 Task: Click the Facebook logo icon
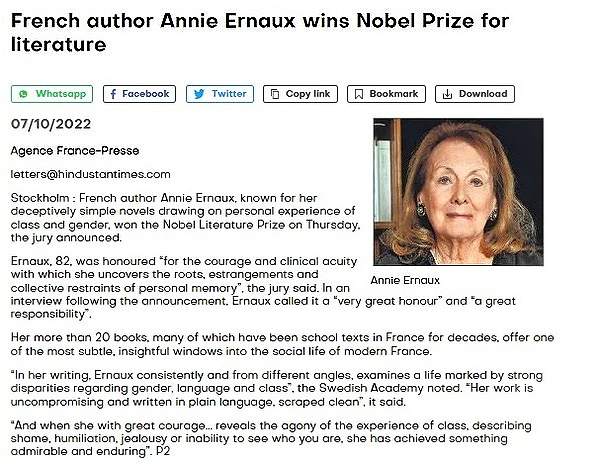[x=114, y=94]
